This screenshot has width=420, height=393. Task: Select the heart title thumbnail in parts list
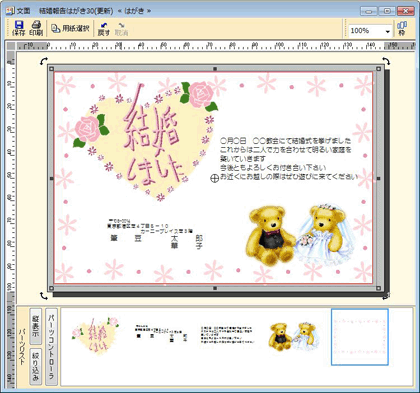[95, 336]
